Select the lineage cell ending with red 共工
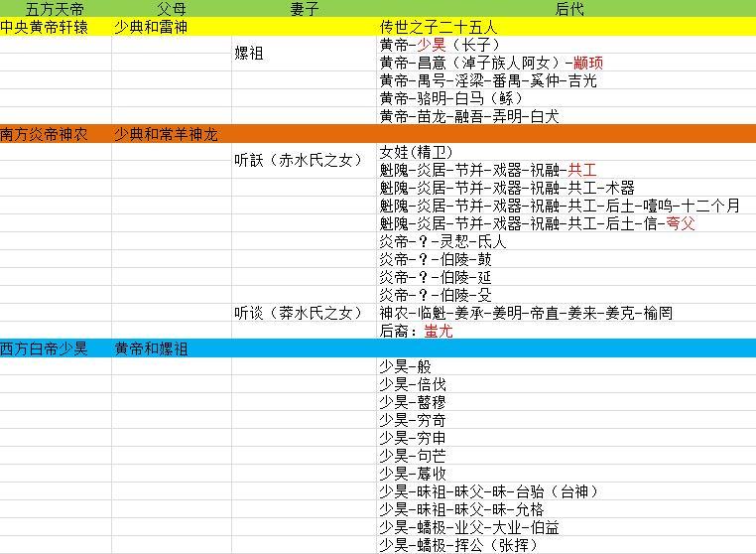This screenshot has height=554, width=756. 567,170
